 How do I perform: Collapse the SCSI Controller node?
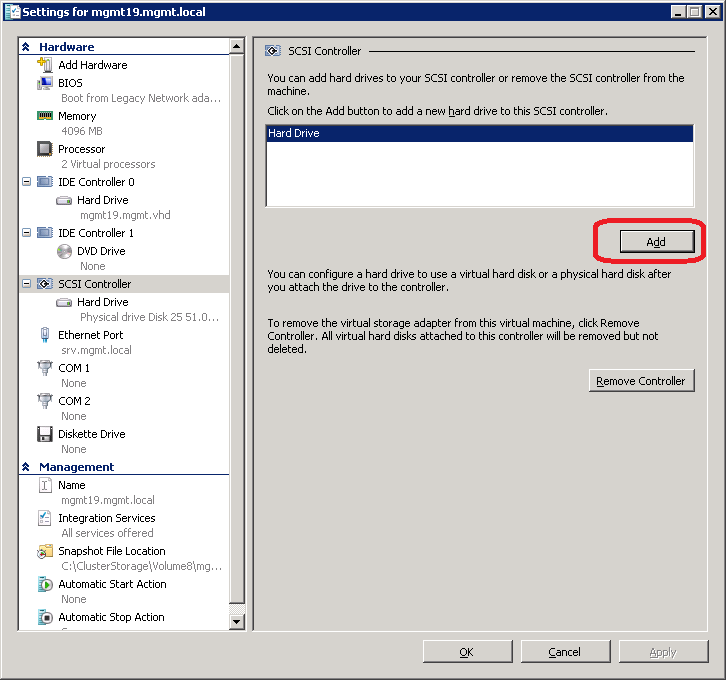point(26,283)
